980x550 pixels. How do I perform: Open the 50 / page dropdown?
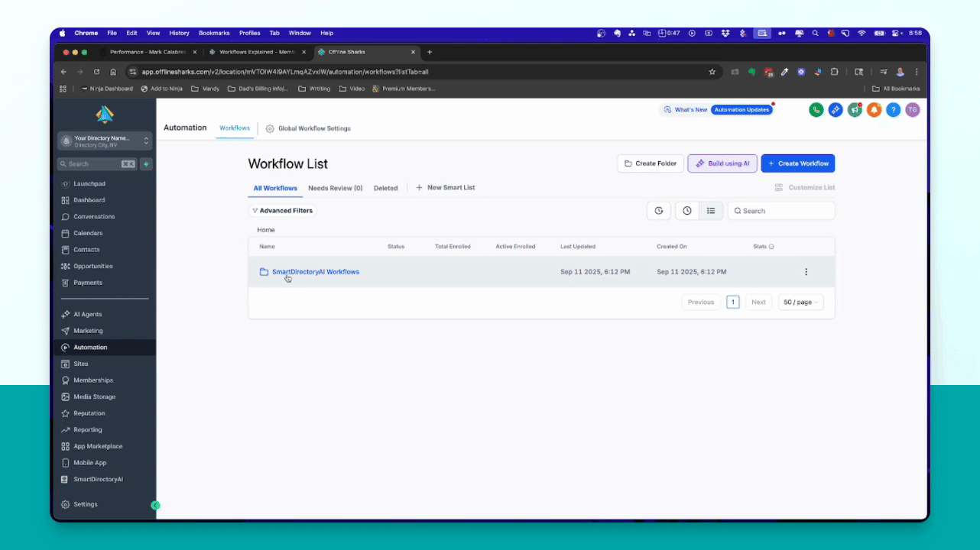coord(800,302)
